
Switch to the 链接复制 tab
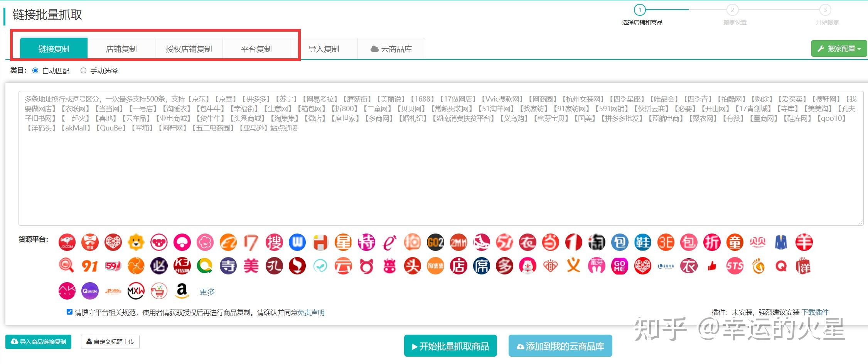54,49
